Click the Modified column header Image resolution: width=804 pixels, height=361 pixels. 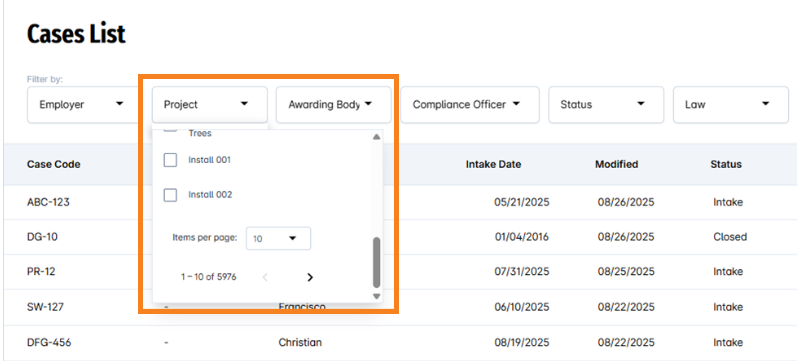[x=616, y=165]
